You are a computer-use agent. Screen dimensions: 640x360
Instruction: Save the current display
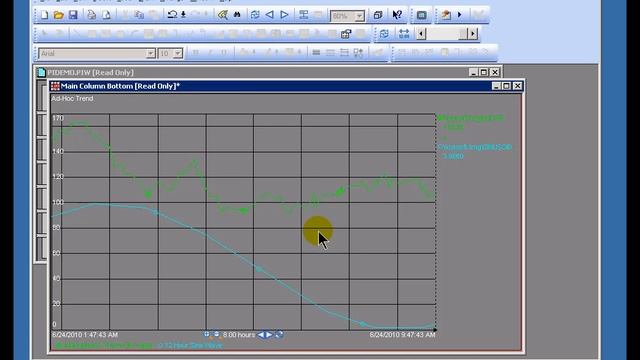coord(73,15)
